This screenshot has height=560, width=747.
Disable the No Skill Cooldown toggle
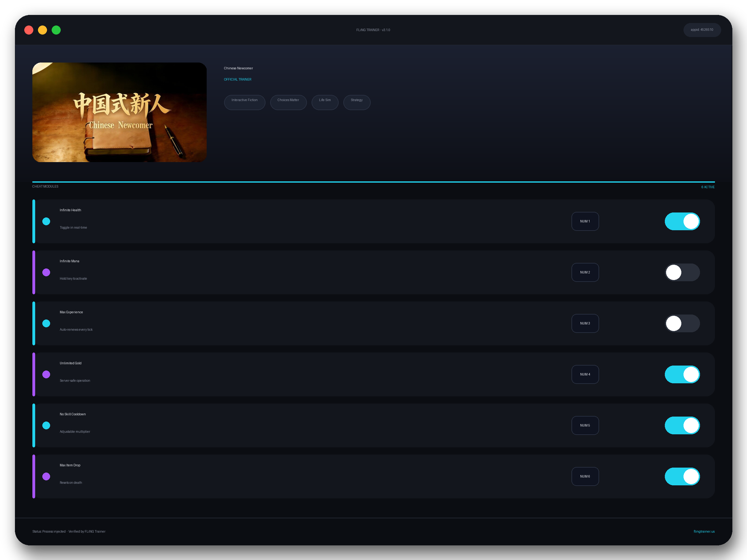[682, 425]
